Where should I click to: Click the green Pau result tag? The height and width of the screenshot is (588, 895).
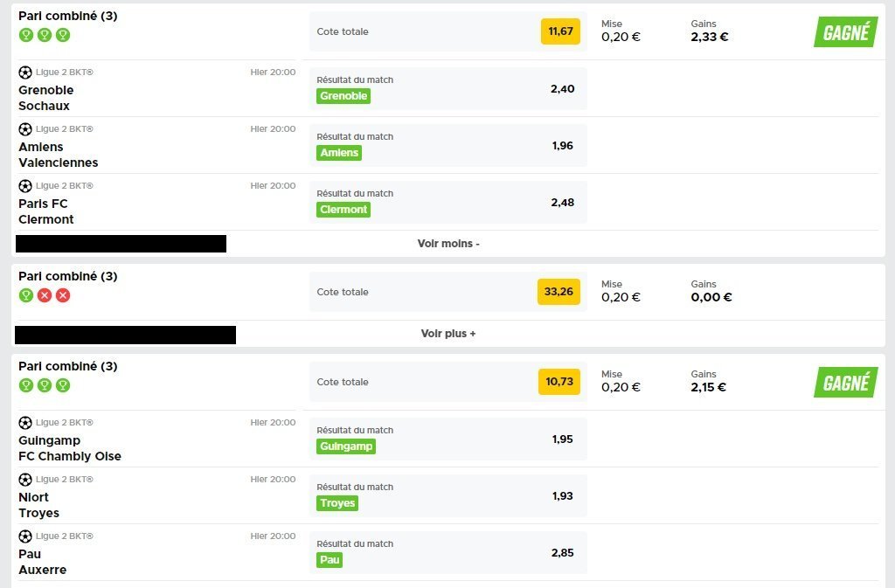pos(330,560)
